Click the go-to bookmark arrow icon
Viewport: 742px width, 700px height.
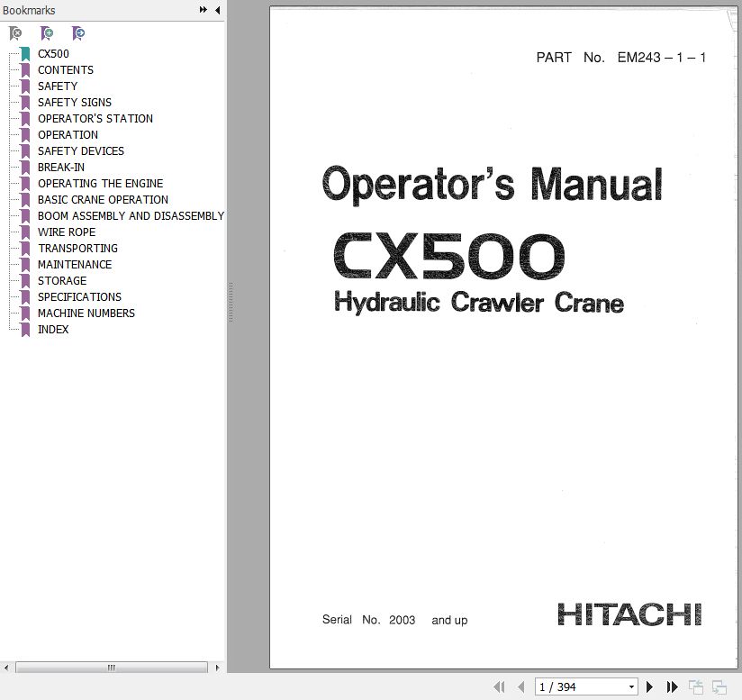[78, 33]
